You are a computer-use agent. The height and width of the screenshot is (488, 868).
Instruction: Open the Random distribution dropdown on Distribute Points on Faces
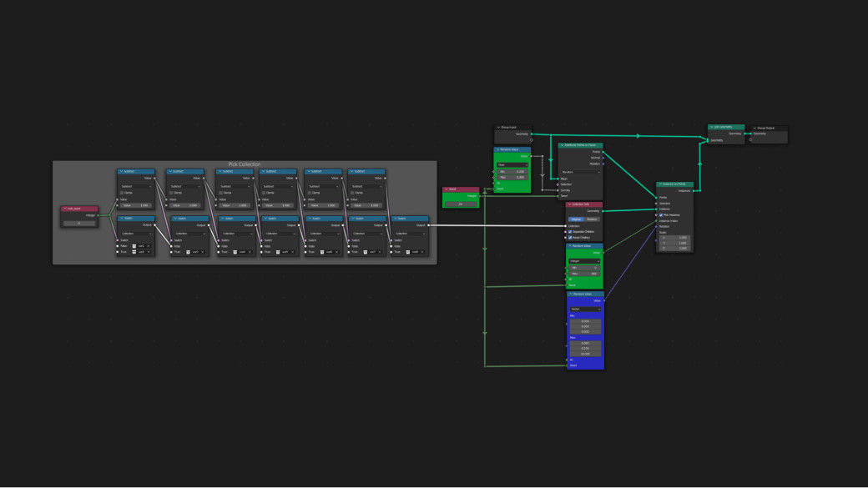click(581, 172)
